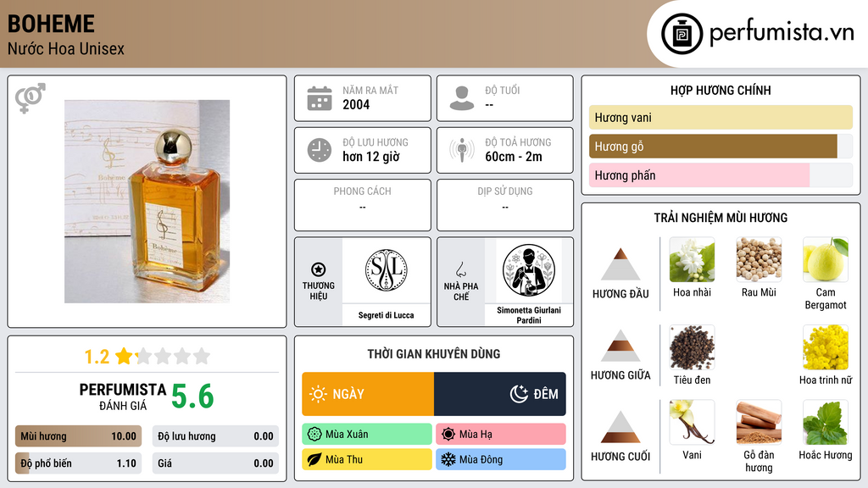The height and width of the screenshot is (488, 868).
Task: Click the sun icon beside Mùa Hạ
Action: [448, 435]
